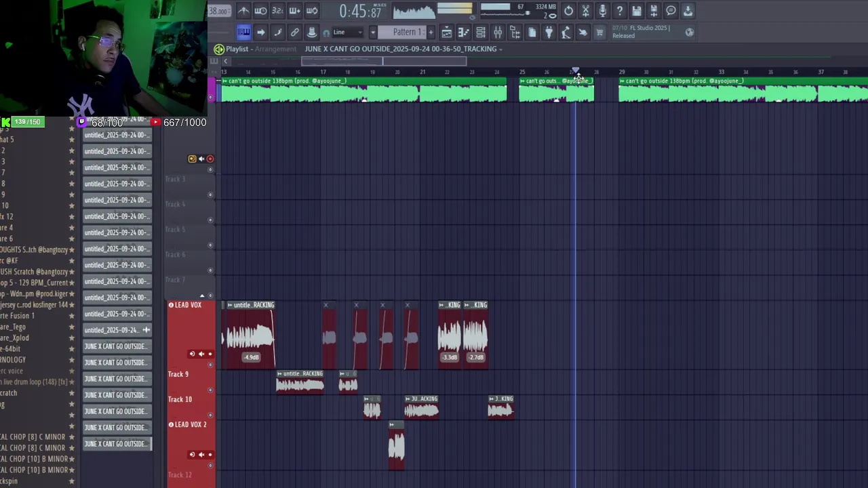Save a new version of project
Image resolution: width=868 pixels, height=488 pixels.
(654, 10)
